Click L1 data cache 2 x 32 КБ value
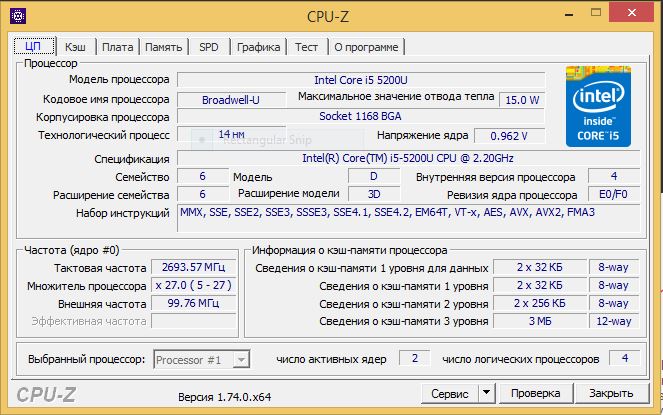Image resolution: width=663 pixels, height=415 pixels. [x=540, y=267]
